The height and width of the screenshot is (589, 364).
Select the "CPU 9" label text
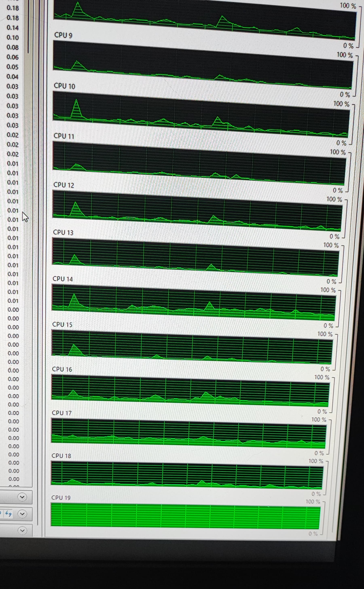pos(63,35)
